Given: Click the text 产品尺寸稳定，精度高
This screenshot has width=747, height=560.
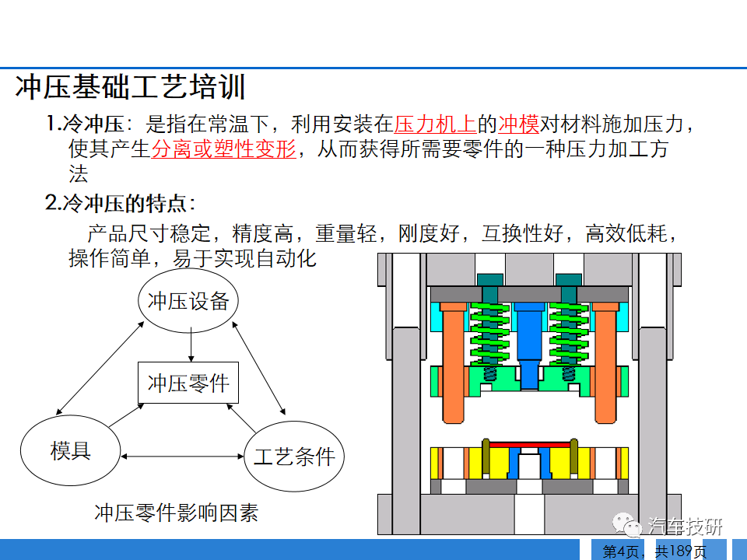Looking at the screenshot, I should 190,233.
